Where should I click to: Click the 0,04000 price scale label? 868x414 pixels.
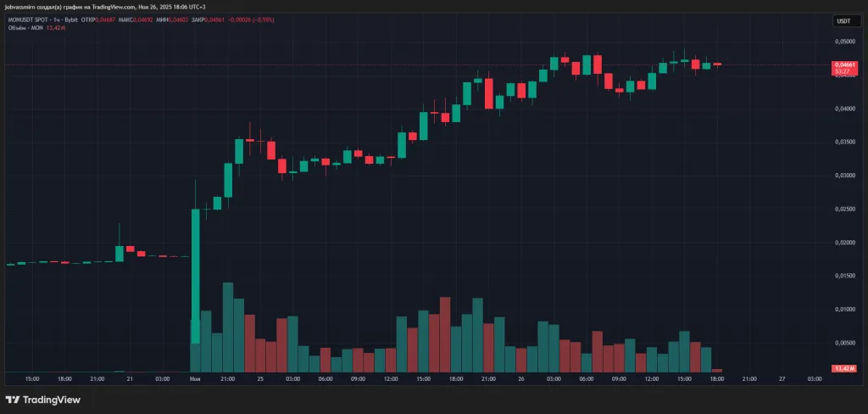(843, 109)
